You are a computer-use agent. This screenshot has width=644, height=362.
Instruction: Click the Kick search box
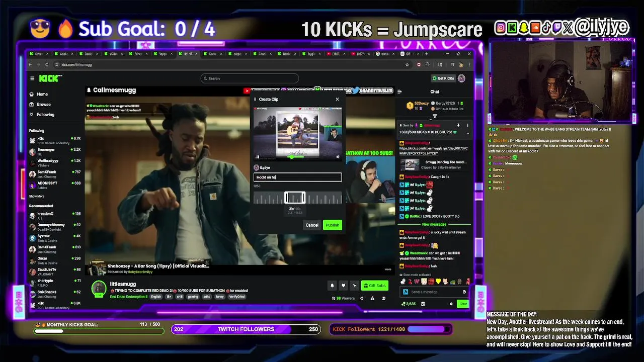tap(250, 78)
